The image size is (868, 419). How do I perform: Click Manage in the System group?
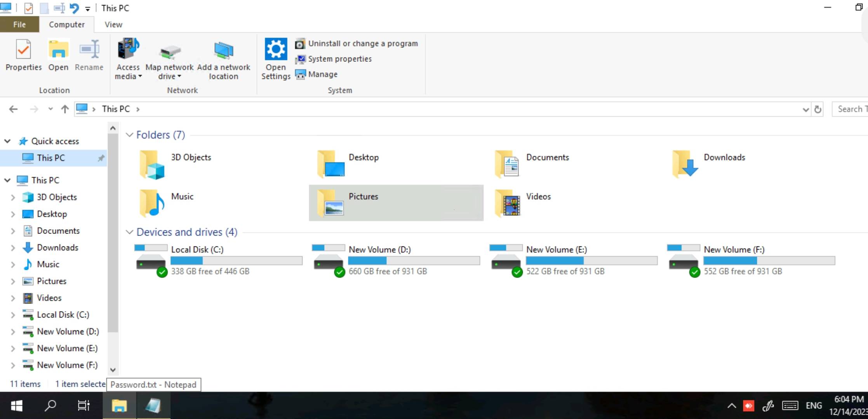pyautogui.click(x=316, y=74)
